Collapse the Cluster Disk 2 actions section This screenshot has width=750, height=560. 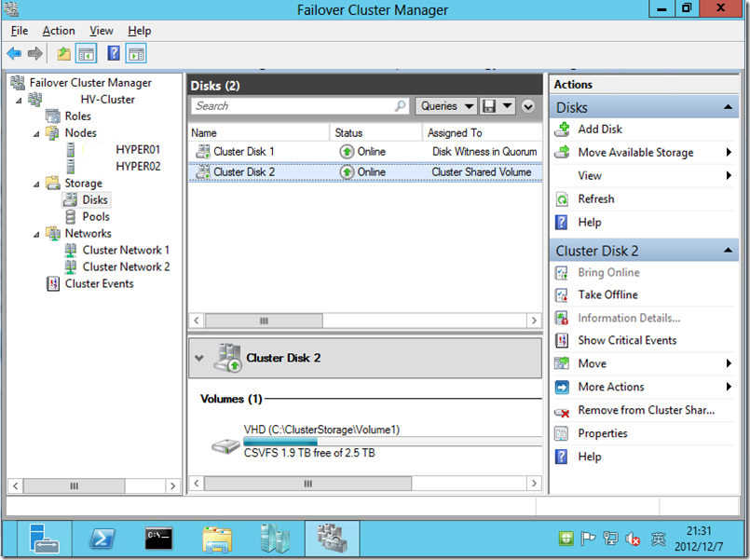[x=728, y=250]
